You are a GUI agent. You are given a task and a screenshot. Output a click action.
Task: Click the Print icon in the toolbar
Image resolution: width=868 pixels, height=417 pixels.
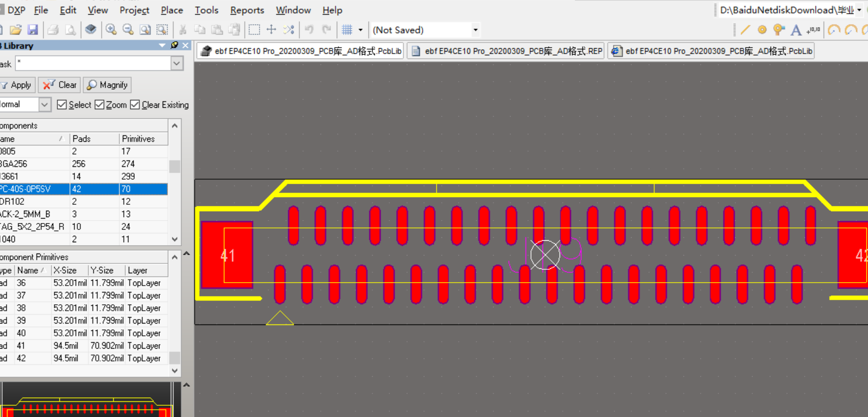coord(53,30)
